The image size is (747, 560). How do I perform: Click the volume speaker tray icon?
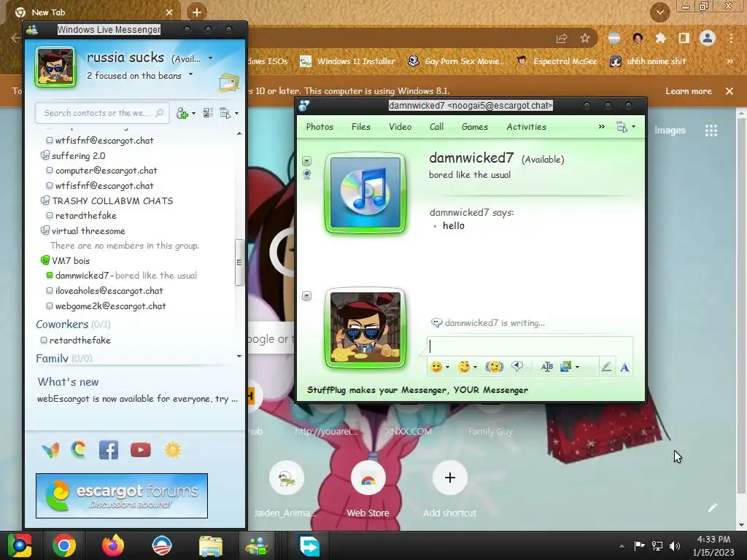point(675,545)
